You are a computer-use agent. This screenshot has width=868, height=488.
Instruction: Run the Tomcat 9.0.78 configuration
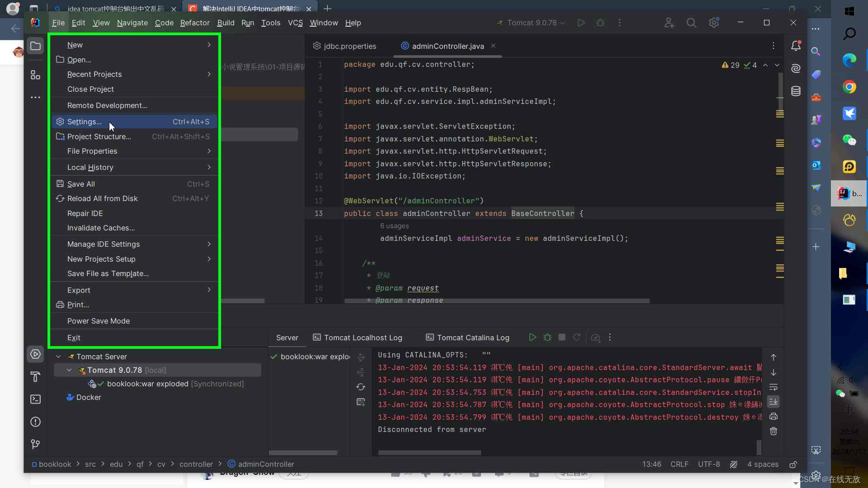pos(581,23)
